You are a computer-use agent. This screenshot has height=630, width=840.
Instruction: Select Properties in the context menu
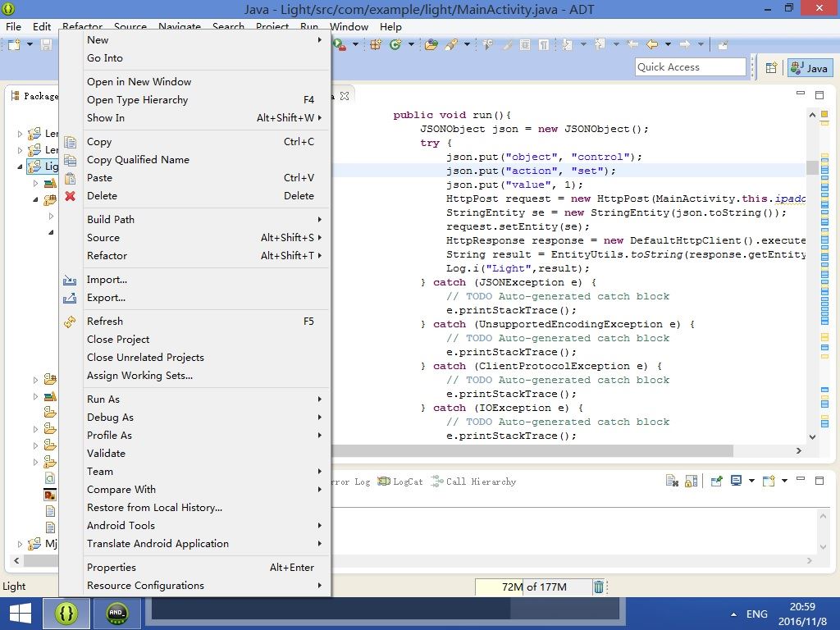click(112, 567)
